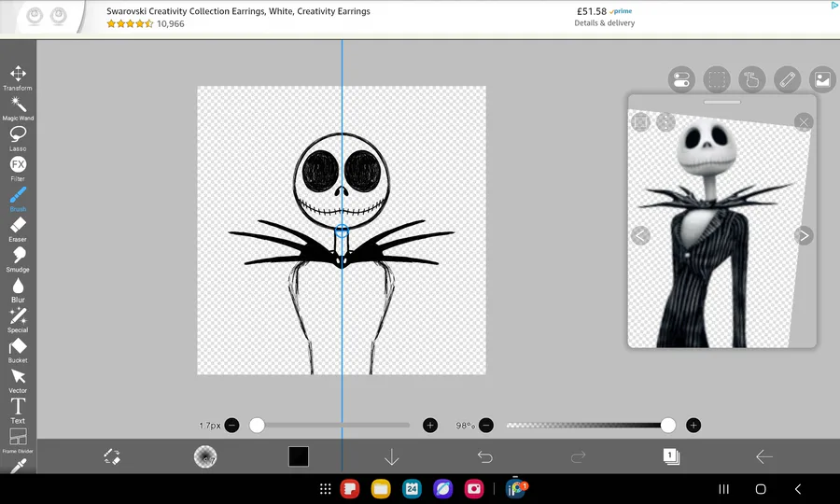Go back with the left arrow button
The width and height of the screenshot is (840, 504).
[x=764, y=456]
